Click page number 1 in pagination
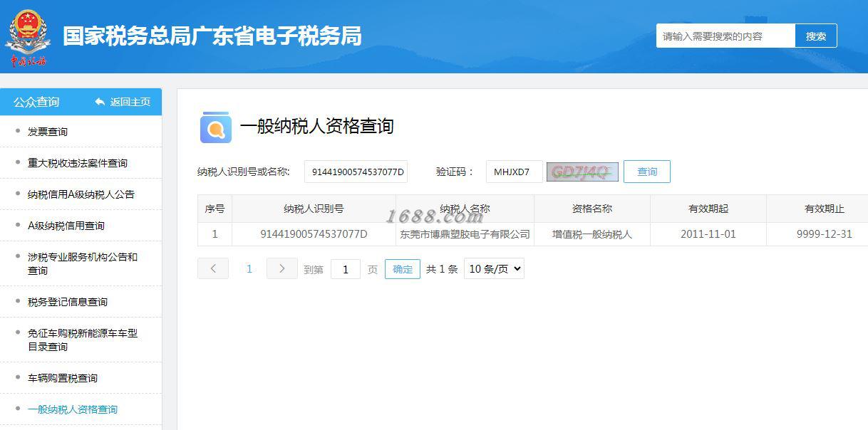This screenshot has height=430, width=868. pos(249,268)
